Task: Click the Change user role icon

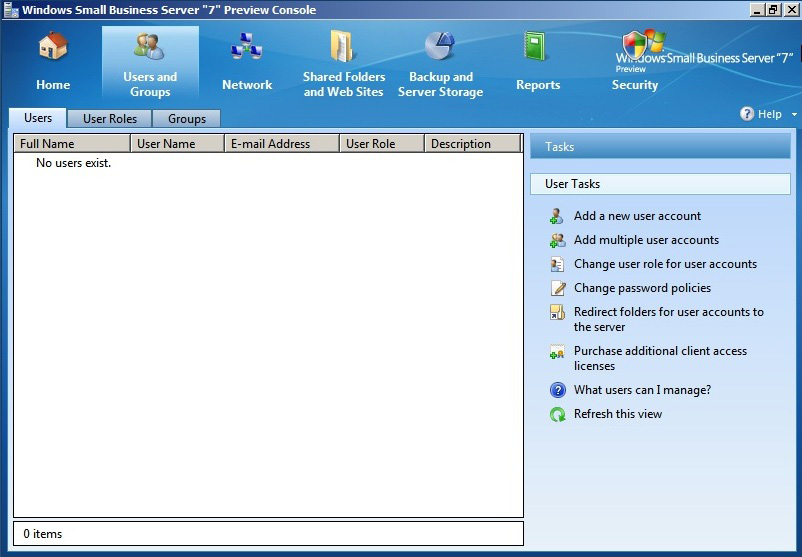Action: [x=557, y=264]
